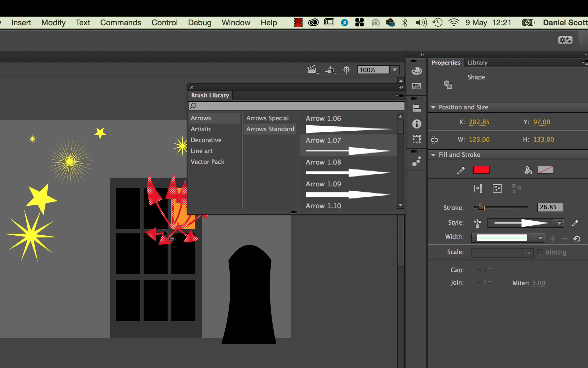The width and height of the screenshot is (588, 368).
Task: Select the Arrows Standard subcategory
Action: tap(270, 129)
